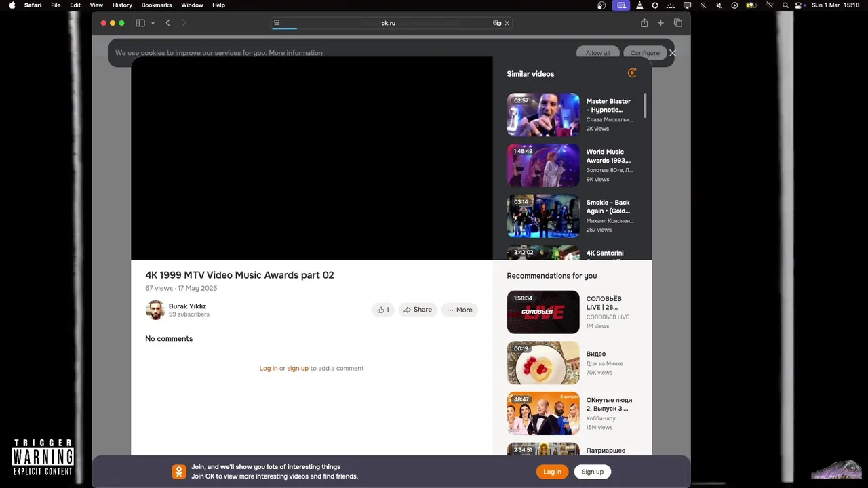Click the СОЛОВЬЁВ LIVE | 28 title text

pyautogui.click(x=604, y=303)
